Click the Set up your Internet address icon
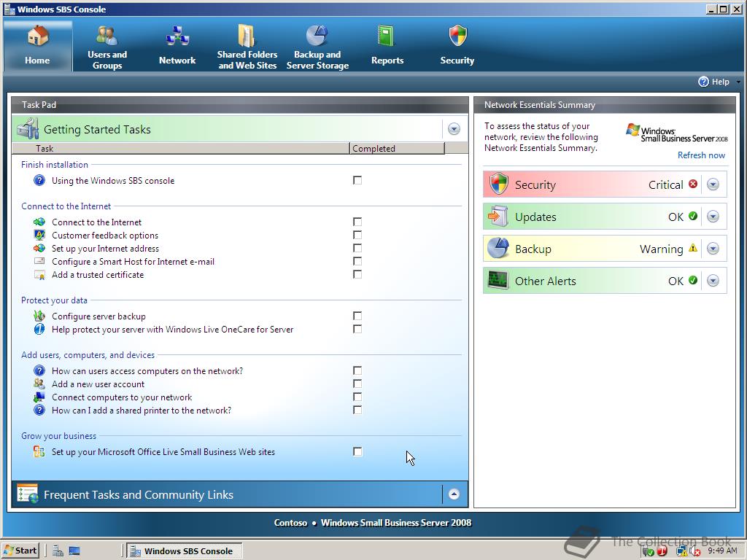Viewport: 747px width, 560px height. [x=39, y=248]
